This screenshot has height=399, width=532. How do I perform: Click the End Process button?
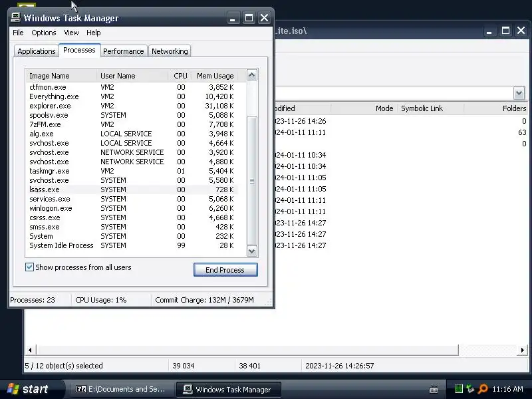pyautogui.click(x=225, y=270)
